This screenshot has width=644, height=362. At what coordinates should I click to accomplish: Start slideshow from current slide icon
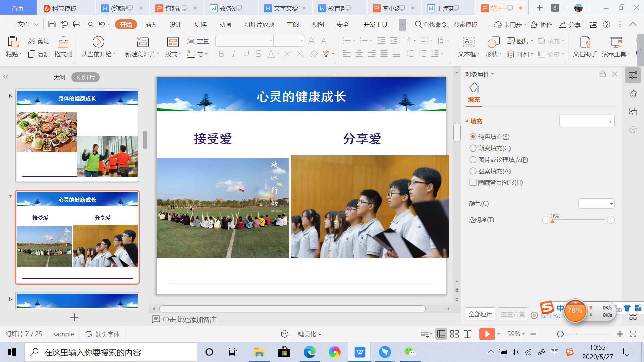point(98,42)
